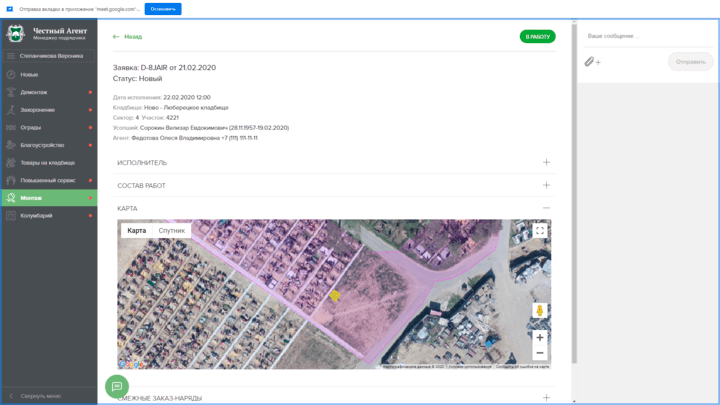Click the Заявка: D-8JAIR heading
This screenshot has width=720, height=405.
(x=164, y=68)
